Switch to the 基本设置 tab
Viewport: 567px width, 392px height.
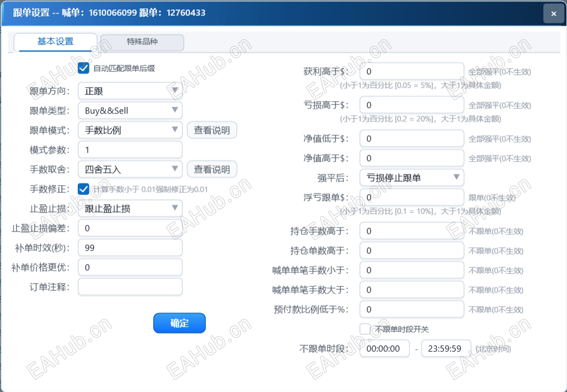tap(55, 42)
